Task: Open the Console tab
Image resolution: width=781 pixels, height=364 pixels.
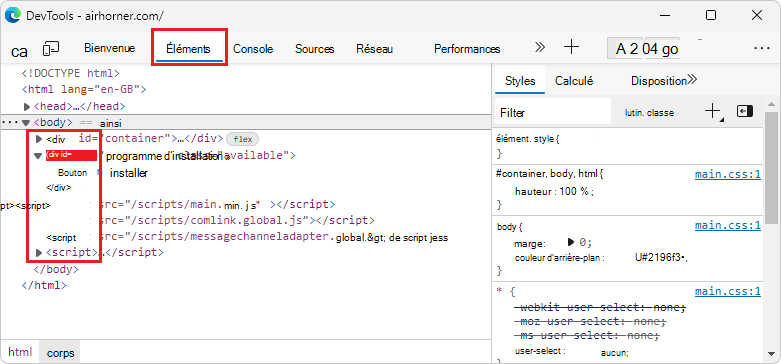Action: point(253,49)
